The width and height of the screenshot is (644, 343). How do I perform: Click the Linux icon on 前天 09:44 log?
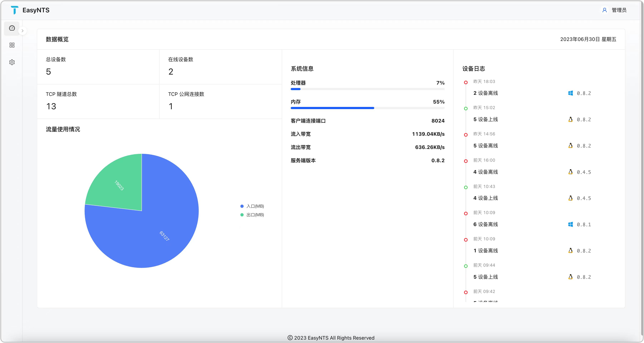pos(570,277)
